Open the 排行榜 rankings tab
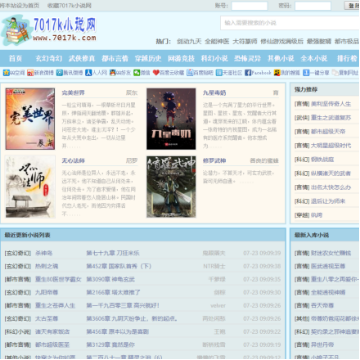Screen dimensions: 360x360 (347, 58)
